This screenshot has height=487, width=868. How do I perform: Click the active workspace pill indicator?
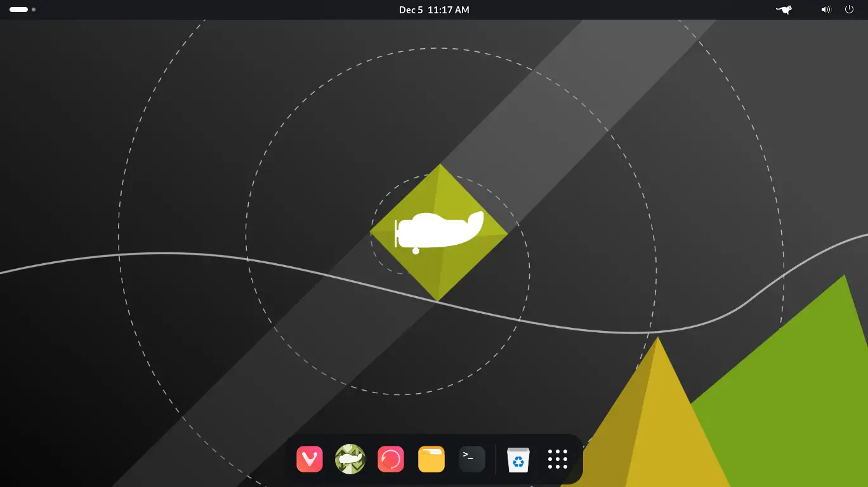coord(18,10)
